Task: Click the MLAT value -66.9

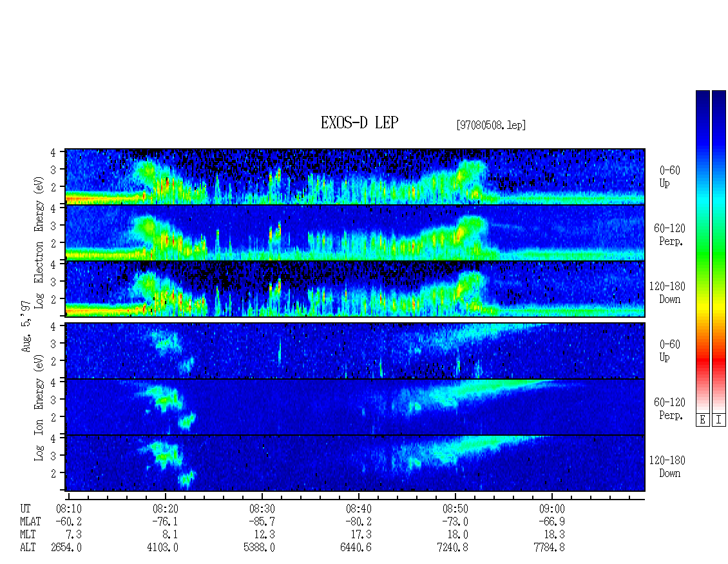Action: pyautogui.click(x=551, y=521)
